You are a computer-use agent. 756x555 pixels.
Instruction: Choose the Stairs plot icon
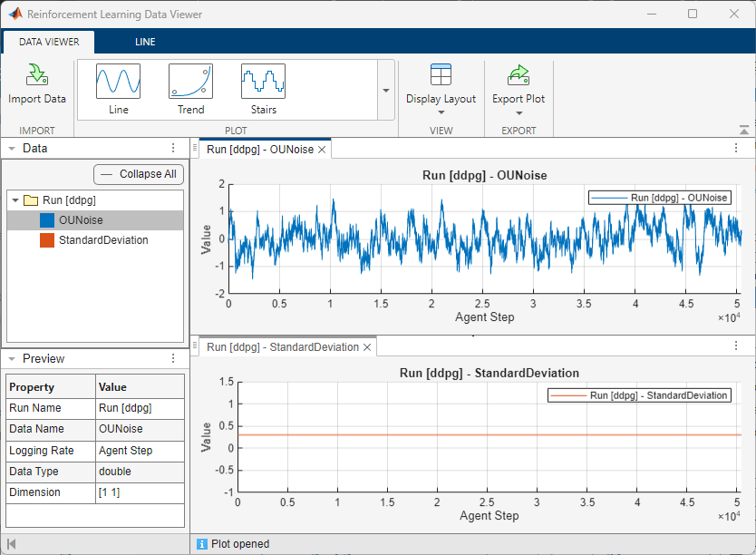click(x=263, y=82)
